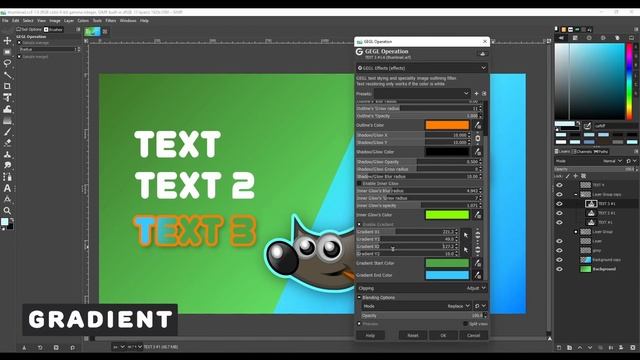
Task: Click the lock alpha channel icon in Layers
Action: click(x=584, y=176)
